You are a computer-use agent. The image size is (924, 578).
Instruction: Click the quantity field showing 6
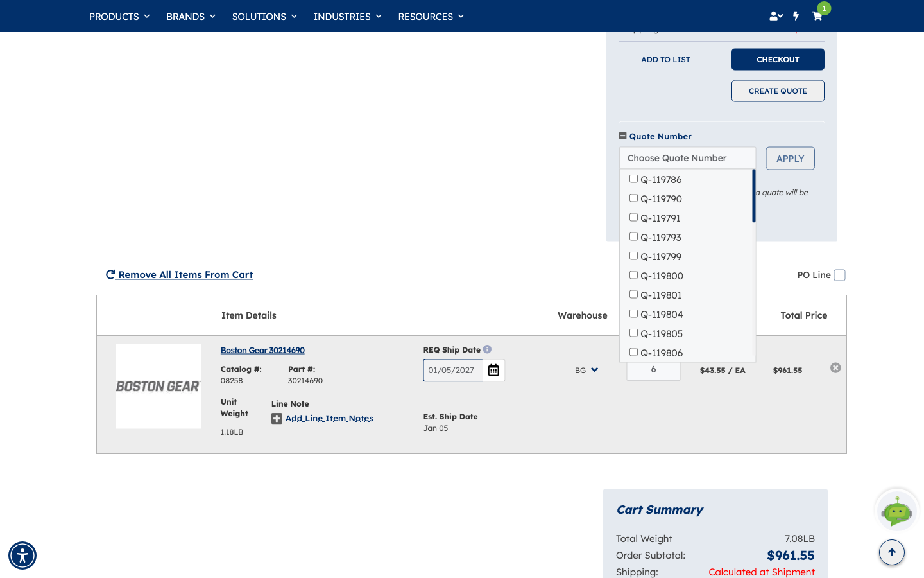pyautogui.click(x=653, y=371)
